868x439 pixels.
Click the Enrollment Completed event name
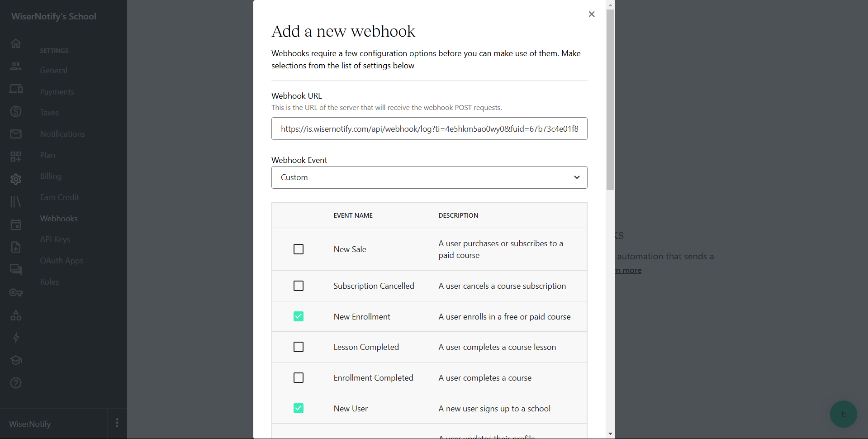[x=373, y=378]
